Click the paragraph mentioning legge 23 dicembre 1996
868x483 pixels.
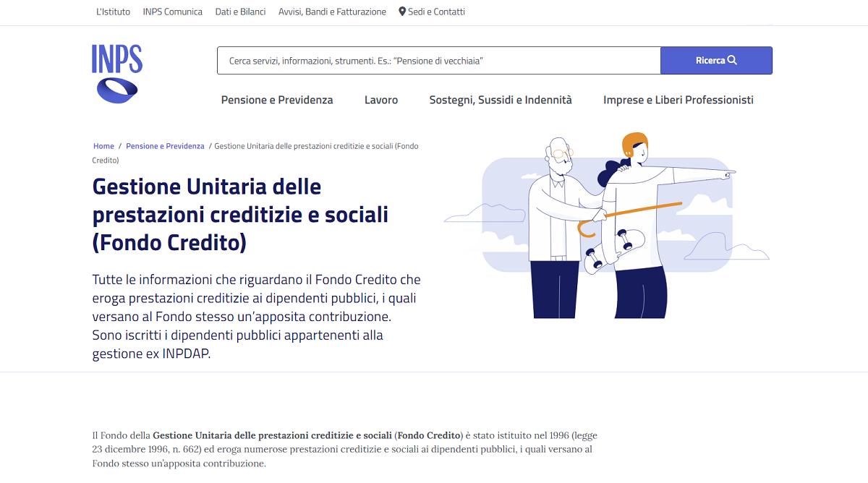[344, 449]
